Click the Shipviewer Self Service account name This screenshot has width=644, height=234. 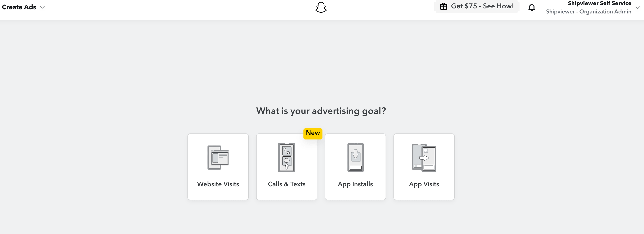pos(599,3)
